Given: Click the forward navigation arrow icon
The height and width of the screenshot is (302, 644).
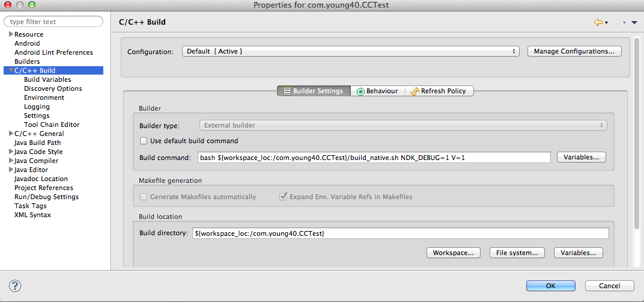Looking at the screenshot, I should tap(616, 22).
